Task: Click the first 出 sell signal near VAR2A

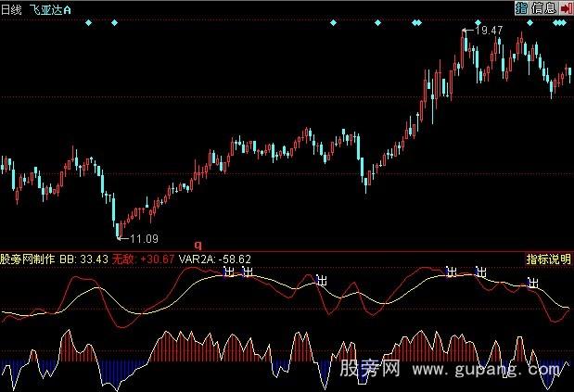Action: 228,272
